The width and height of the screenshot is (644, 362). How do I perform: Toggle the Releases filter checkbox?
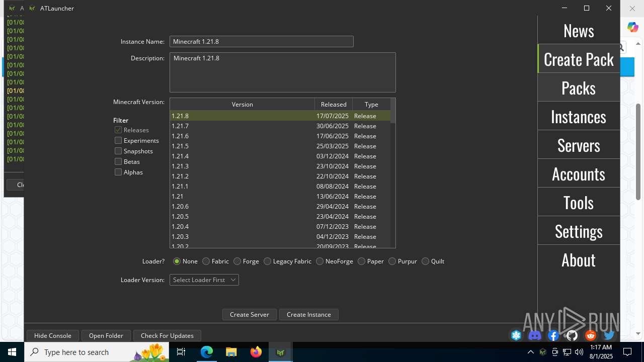click(118, 130)
